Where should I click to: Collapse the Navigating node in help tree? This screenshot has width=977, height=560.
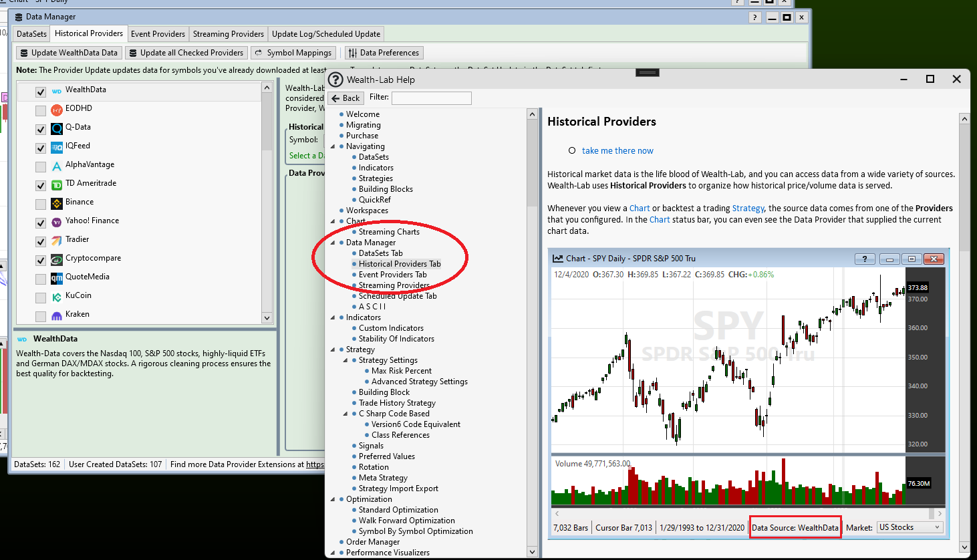pos(333,146)
